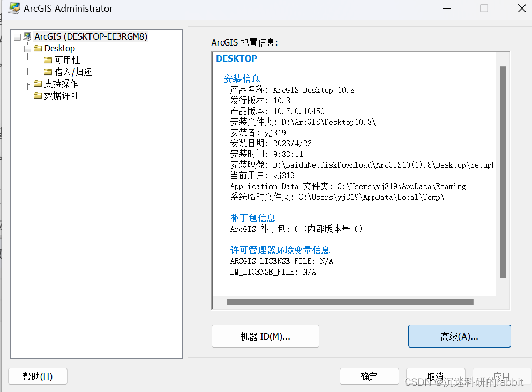Minimize the ArcGIS Administrator window
The height and width of the screenshot is (392, 532).
coord(447,8)
